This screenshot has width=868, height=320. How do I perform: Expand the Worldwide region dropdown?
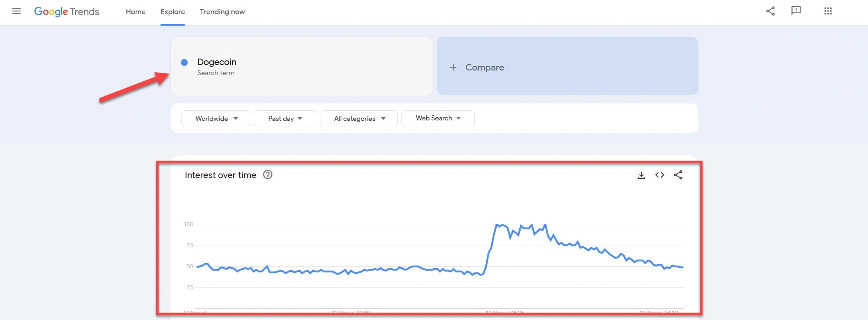216,119
